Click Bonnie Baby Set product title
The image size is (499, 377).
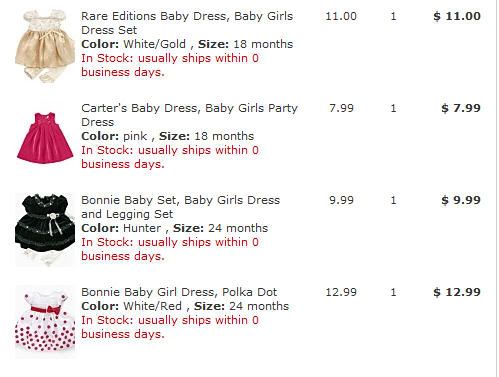[x=180, y=207]
